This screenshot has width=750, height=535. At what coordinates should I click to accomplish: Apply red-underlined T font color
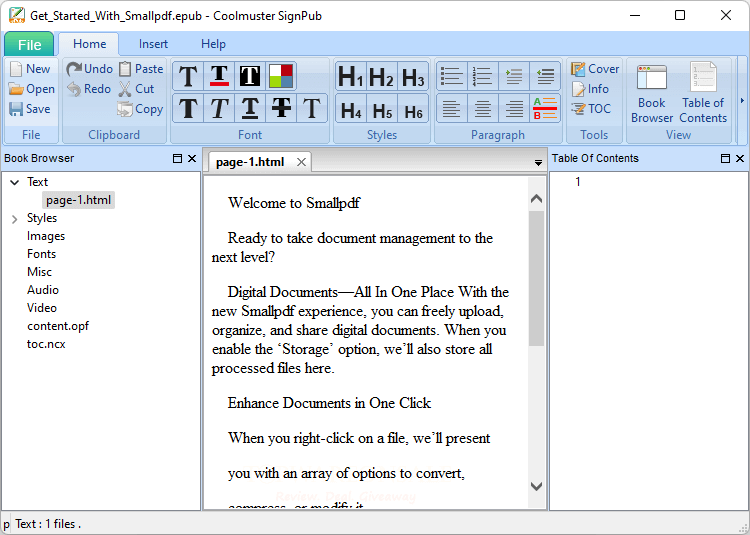(219, 76)
